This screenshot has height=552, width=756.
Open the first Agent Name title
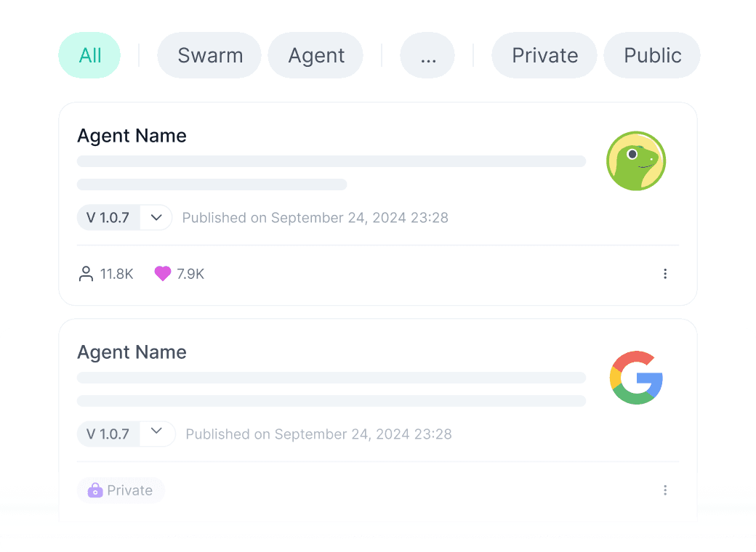(132, 136)
